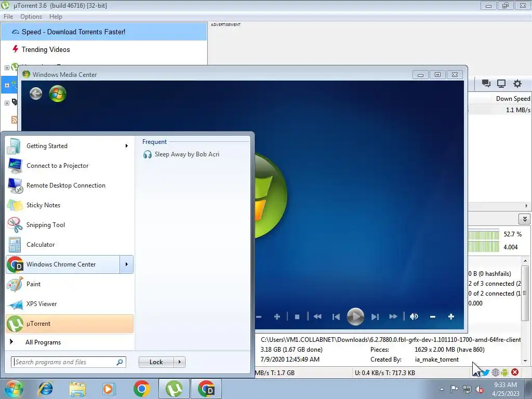Launch XPS Viewer
This screenshot has width=532, height=399.
pyautogui.click(x=70, y=303)
